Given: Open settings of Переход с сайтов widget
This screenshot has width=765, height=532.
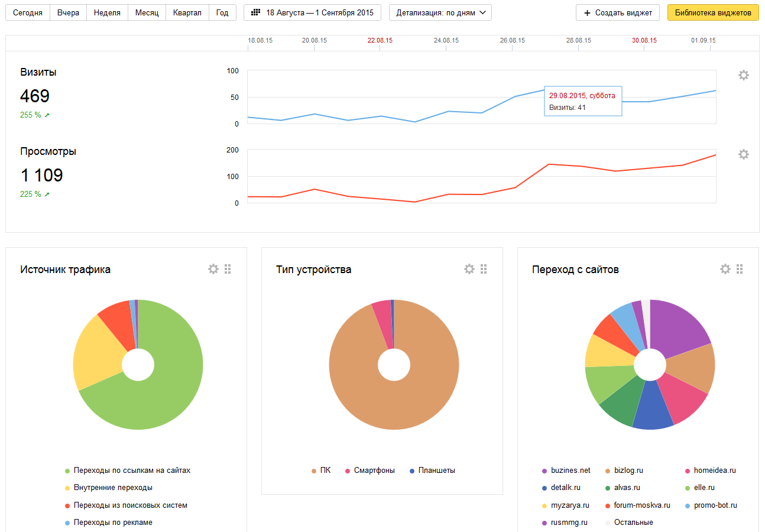Looking at the screenshot, I should pyautogui.click(x=725, y=269).
